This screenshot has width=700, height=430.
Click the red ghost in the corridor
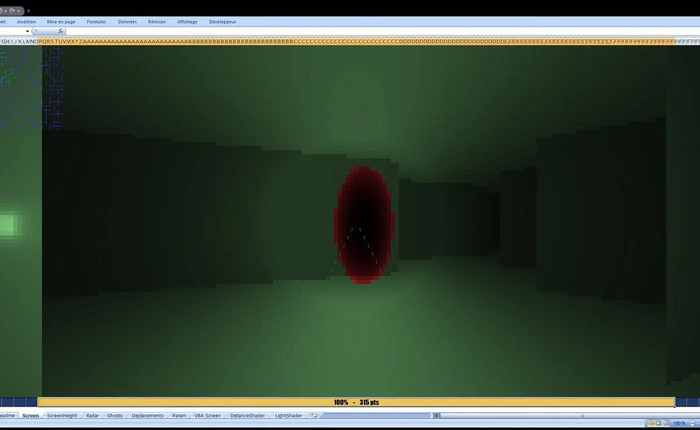(364, 225)
